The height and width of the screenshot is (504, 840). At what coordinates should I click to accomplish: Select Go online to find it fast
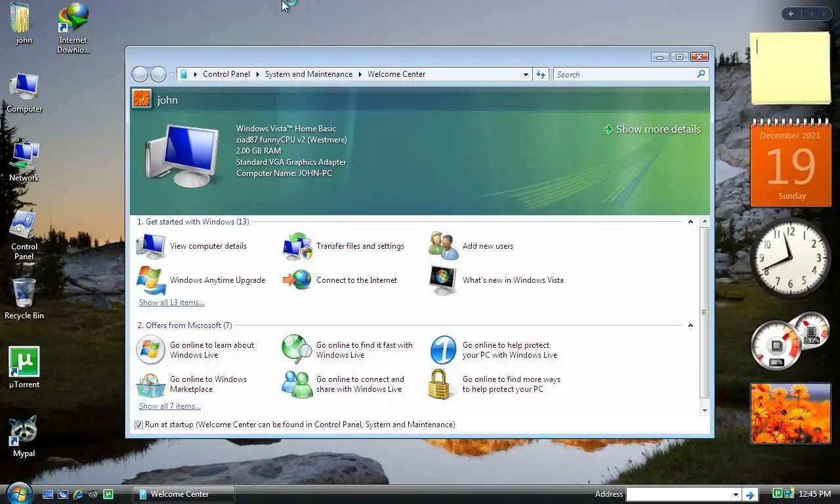tap(348, 350)
